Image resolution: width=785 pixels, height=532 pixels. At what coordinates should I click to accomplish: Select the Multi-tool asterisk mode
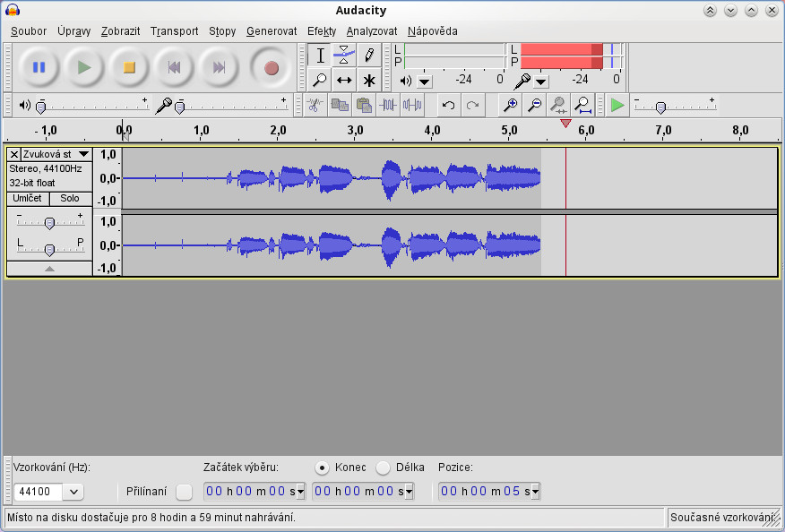pyautogui.click(x=369, y=80)
